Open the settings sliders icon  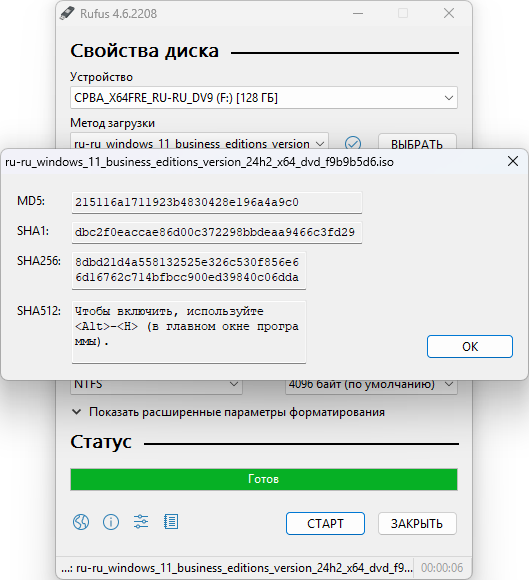click(x=141, y=522)
